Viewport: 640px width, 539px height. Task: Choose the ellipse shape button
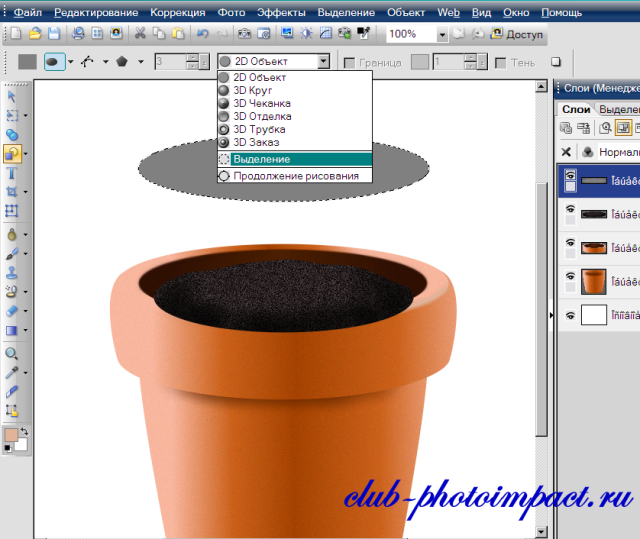(x=54, y=62)
